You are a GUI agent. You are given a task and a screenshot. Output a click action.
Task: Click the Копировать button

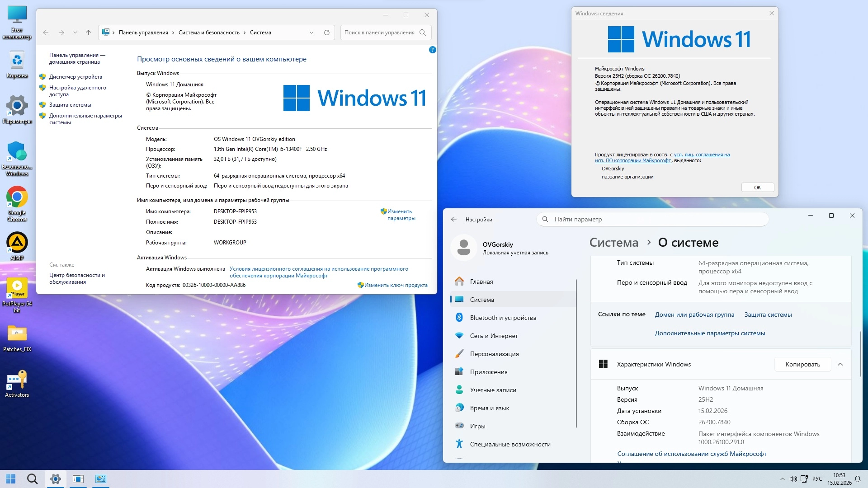802,364
